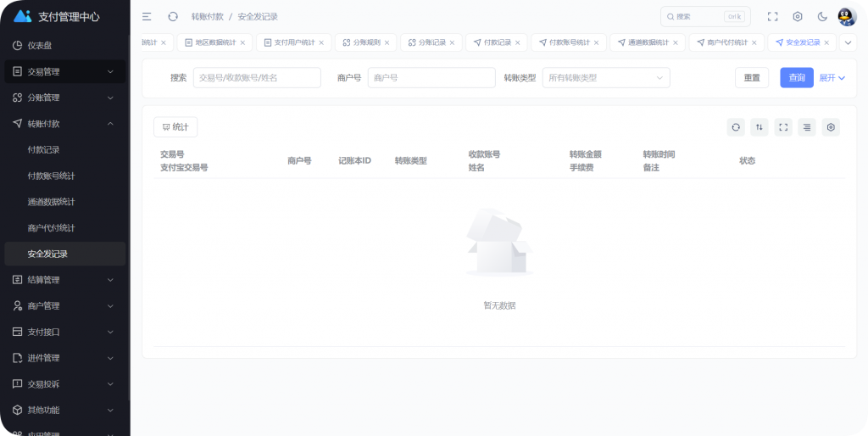Close the 地区数据统计 tab
The height and width of the screenshot is (436, 868).
242,42
